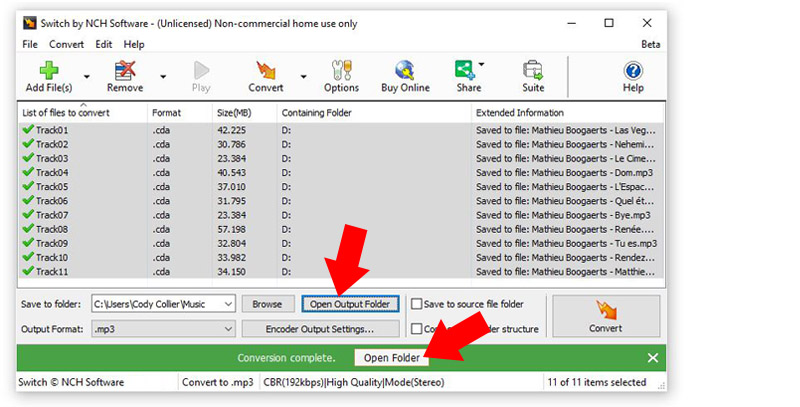Click the 42.225 size value
Viewport: 800px width, 407px height.
click(232, 130)
